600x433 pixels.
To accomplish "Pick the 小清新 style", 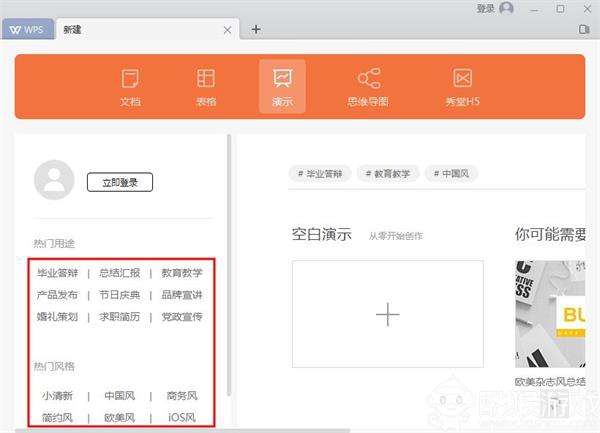I will (x=57, y=396).
